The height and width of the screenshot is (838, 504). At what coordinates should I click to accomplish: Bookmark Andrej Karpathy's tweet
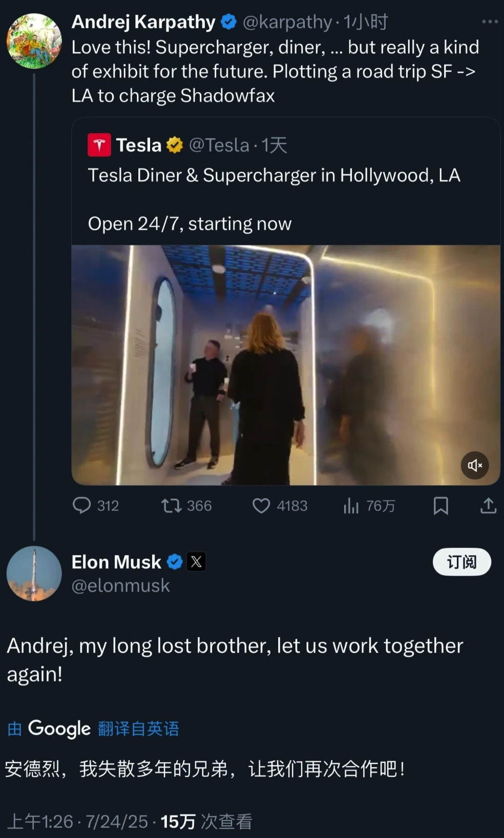pyautogui.click(x=440, y=506)
